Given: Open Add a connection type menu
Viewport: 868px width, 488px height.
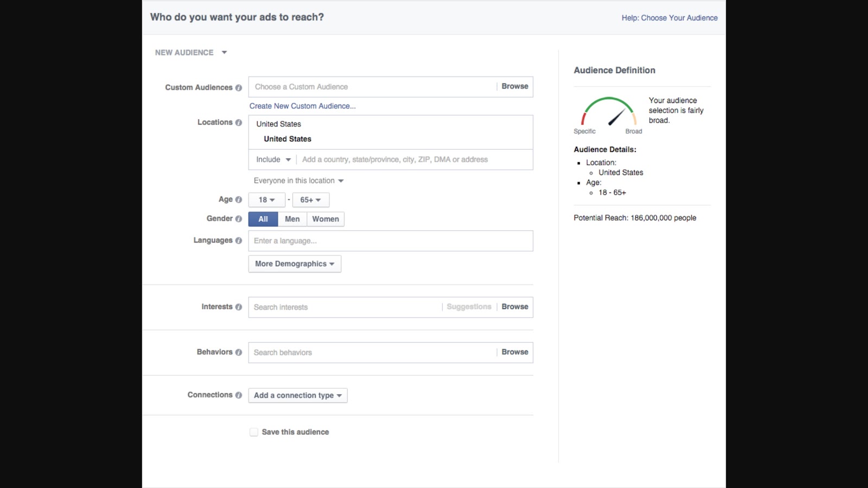Looking at the screenshot, I should point(298,395).
